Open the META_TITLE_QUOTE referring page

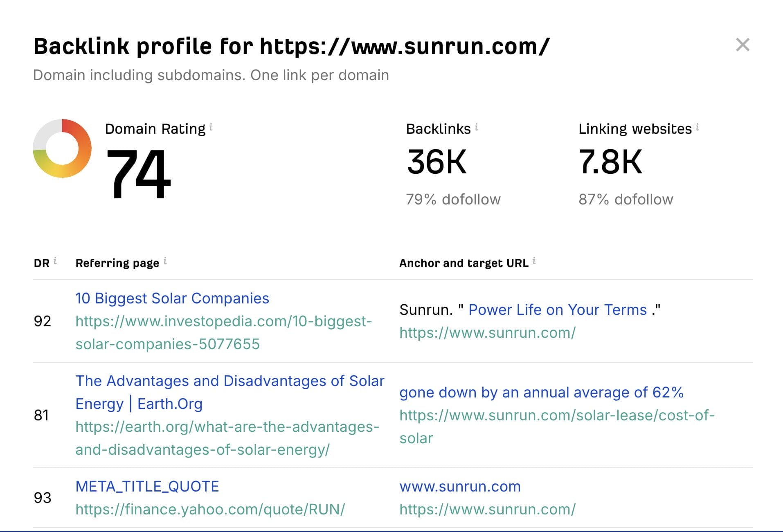point(147,486)
